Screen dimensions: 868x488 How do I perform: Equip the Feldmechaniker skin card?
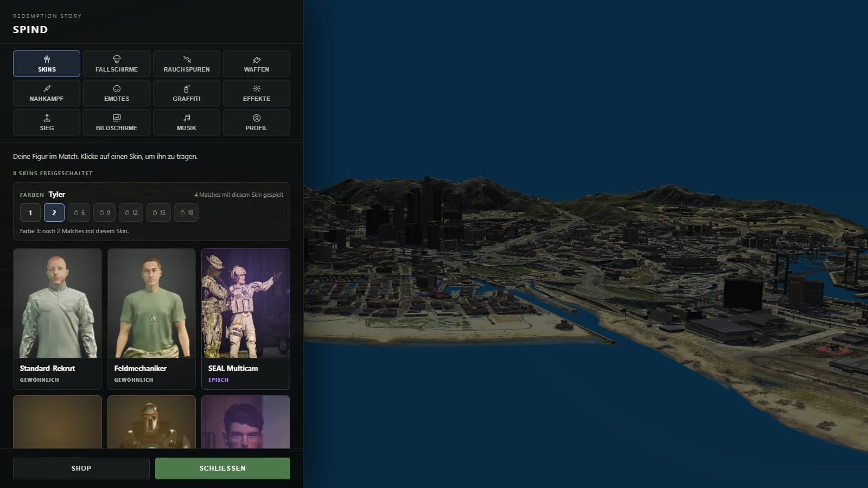151,319
